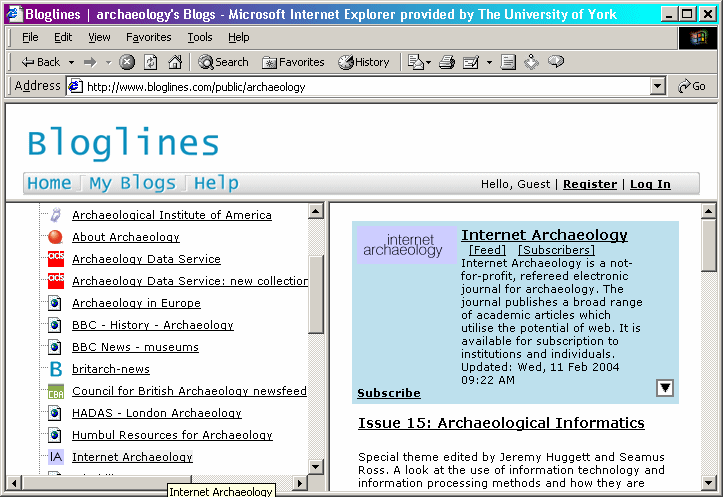The height and width of the screenshot is (497, 723).
Task: Print the page with printer icon
Action: tap(446, 62)
